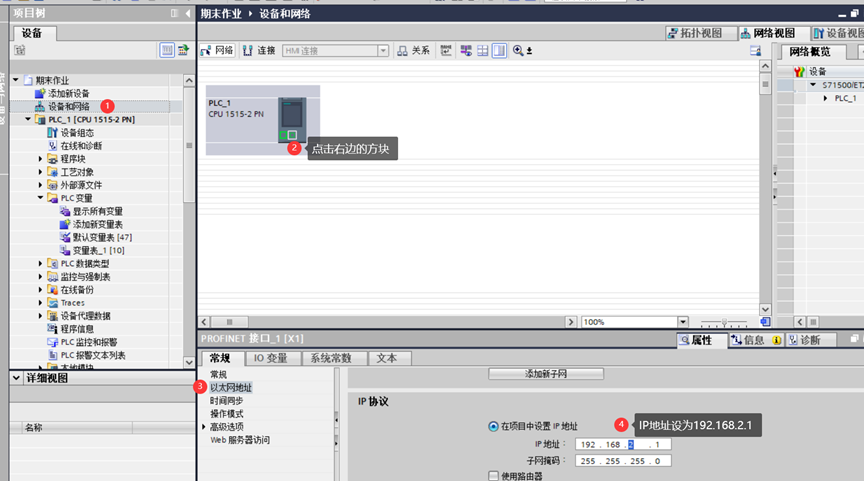Click the save window settings icon

coord(755,51)
